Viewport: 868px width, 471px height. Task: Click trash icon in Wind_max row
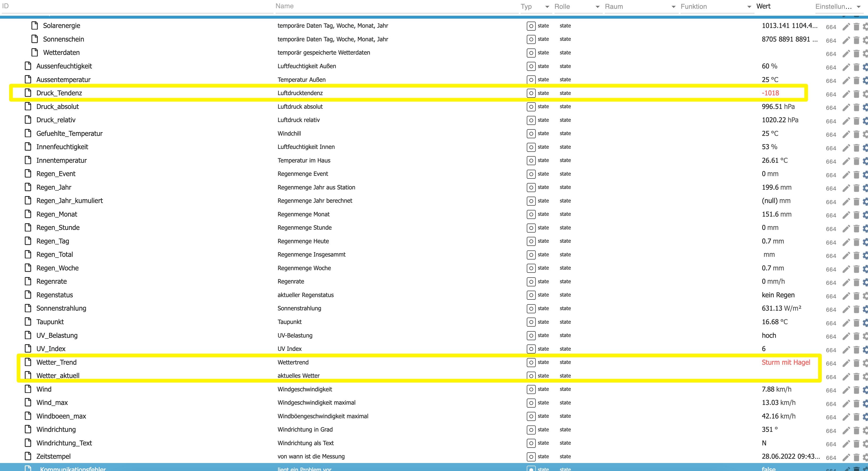[856, 404]
